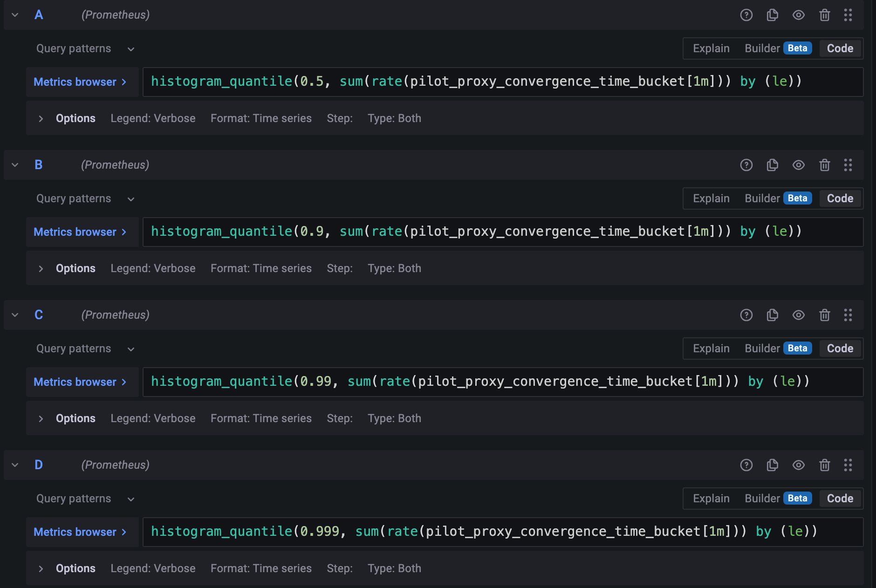
Task: Click "Type: Both" in query C options
Action: pos(394,418)
